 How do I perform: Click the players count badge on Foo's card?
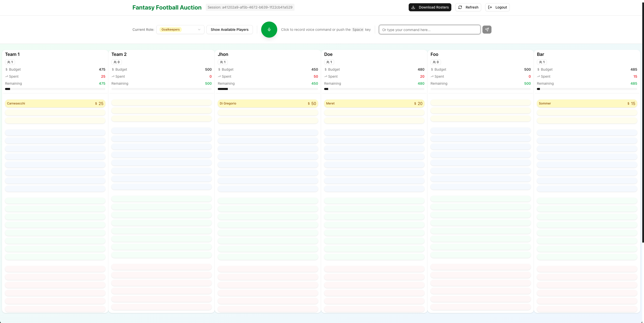(x=436, y=62)
